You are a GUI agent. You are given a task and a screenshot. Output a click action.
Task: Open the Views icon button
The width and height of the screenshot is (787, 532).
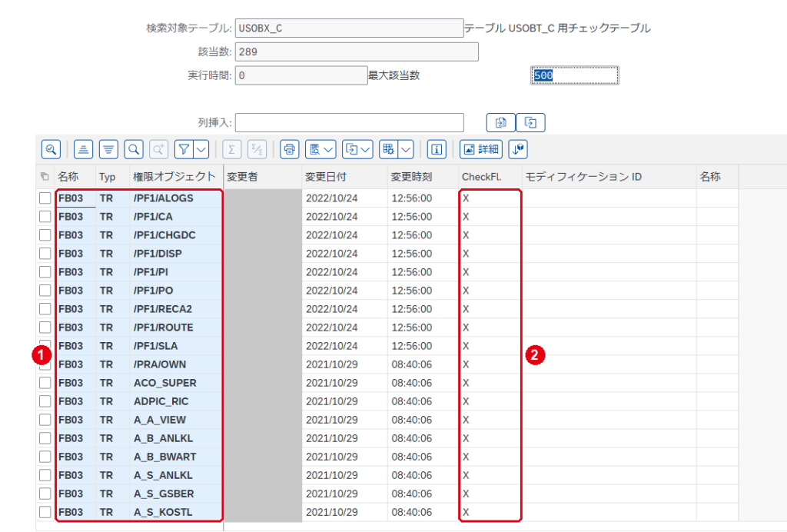314,149
